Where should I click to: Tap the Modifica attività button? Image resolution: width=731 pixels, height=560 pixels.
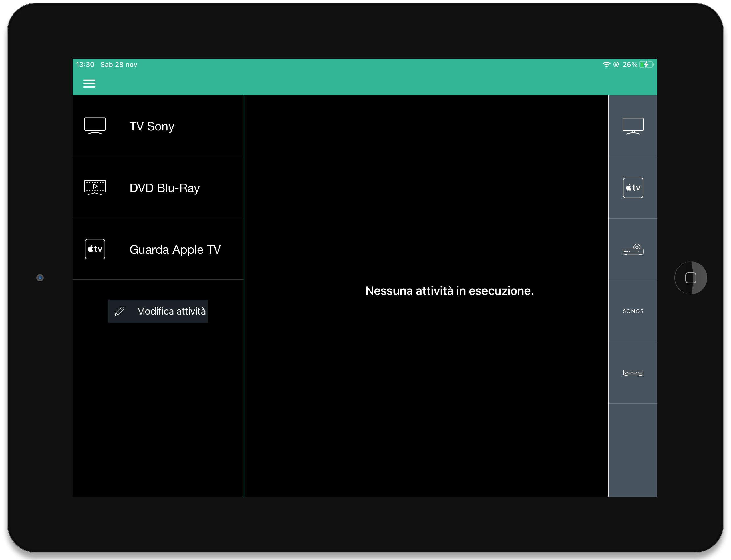click(158, 311)
